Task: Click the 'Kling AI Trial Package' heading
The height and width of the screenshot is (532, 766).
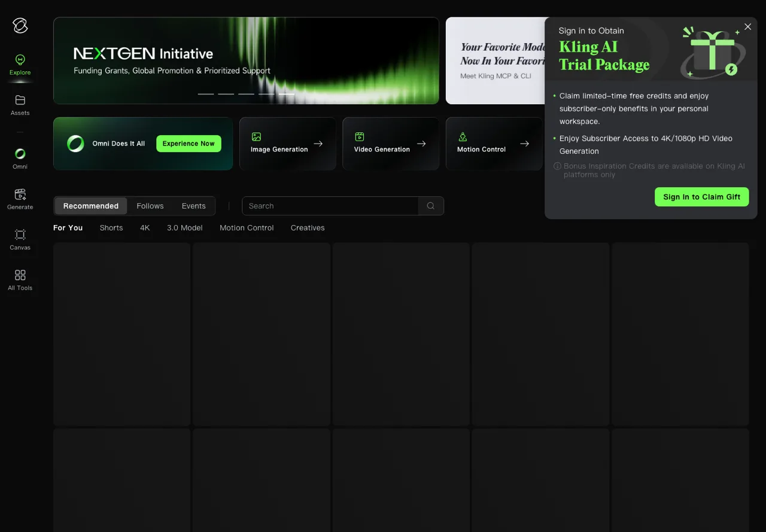Action: (604, 56)
